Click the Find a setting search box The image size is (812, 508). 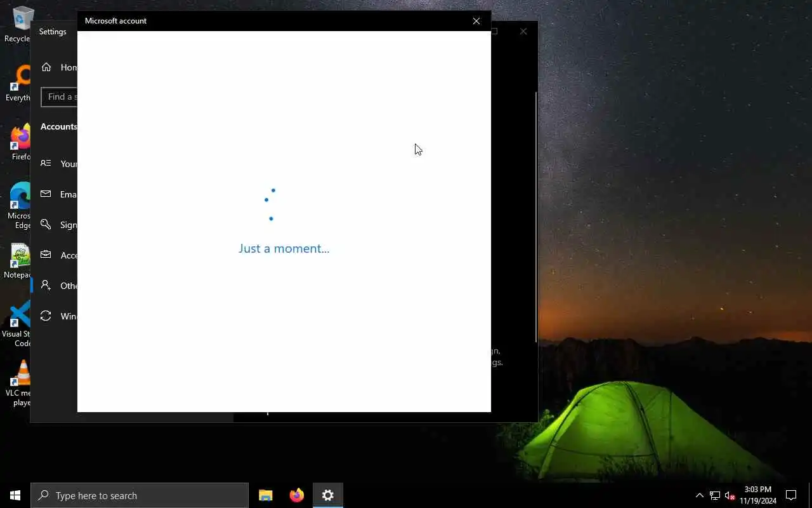click(59, 97)
